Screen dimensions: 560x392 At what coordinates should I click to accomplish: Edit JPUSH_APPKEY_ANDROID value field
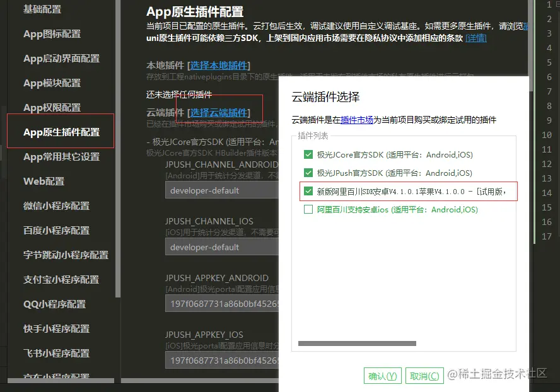pos(221,304)
